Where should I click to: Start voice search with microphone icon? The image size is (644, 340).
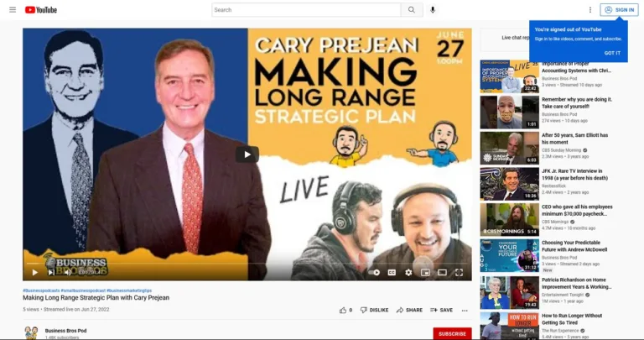(433, 10)
